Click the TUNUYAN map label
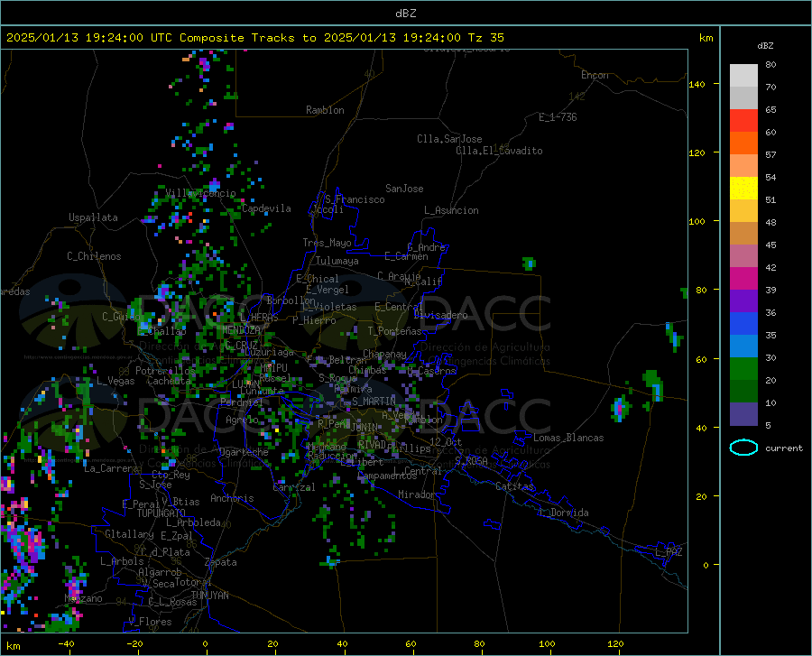 pyautogui.click(x=209, y=595)
